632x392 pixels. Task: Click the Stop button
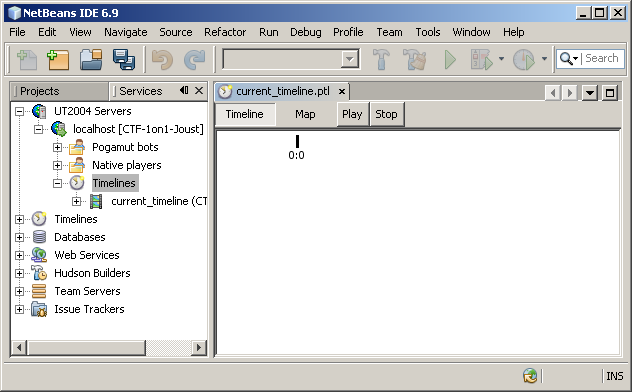[387, 114]
